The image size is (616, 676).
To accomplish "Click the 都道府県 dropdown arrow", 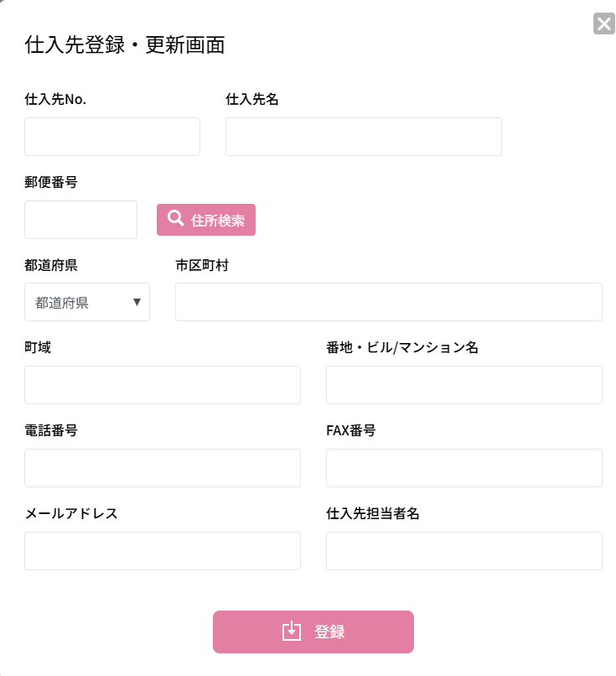I will tap(137, 302).
